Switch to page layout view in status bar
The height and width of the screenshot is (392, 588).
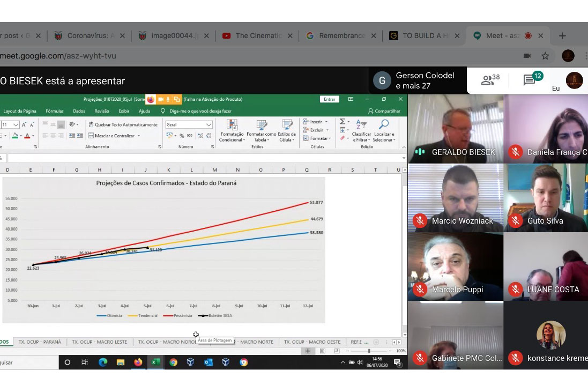[322, 351]
